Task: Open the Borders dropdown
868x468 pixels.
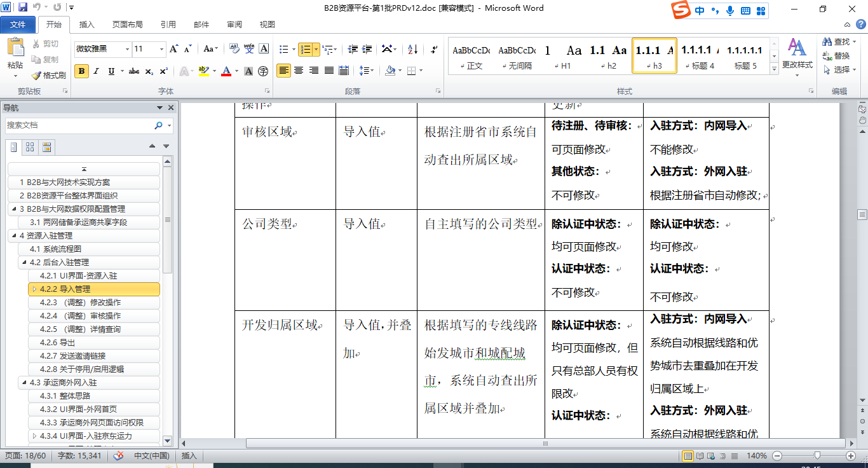Action: point(420,71)
